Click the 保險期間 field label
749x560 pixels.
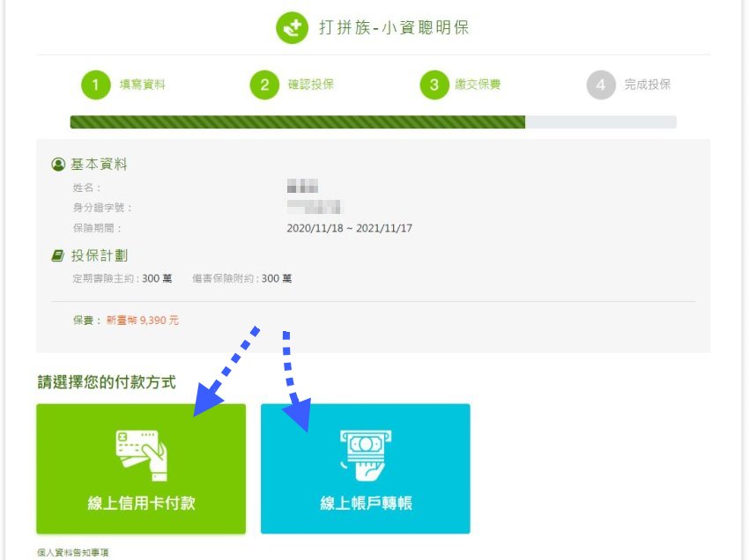click(97, 228)
